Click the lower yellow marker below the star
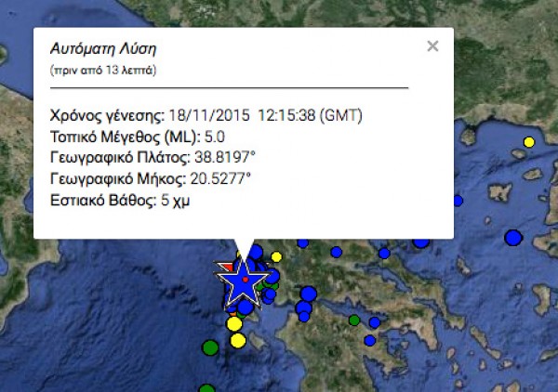Viewport: 558px width, 392px height. 237,340
